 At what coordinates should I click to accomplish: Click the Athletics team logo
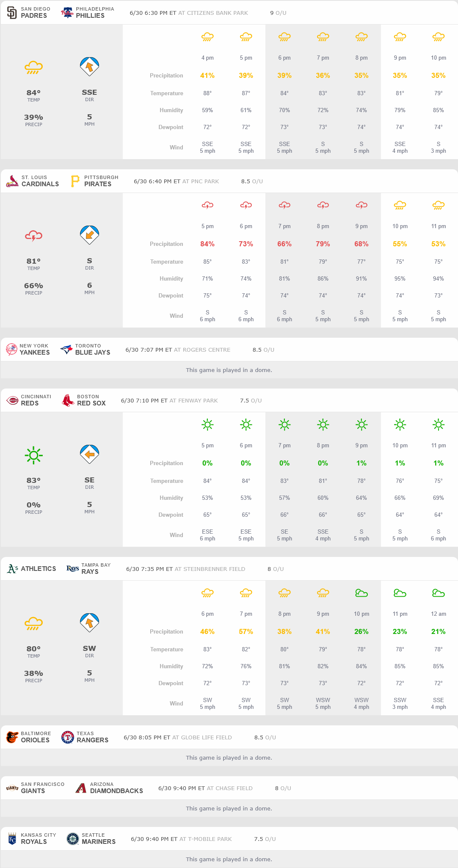[x=12, y=569]
